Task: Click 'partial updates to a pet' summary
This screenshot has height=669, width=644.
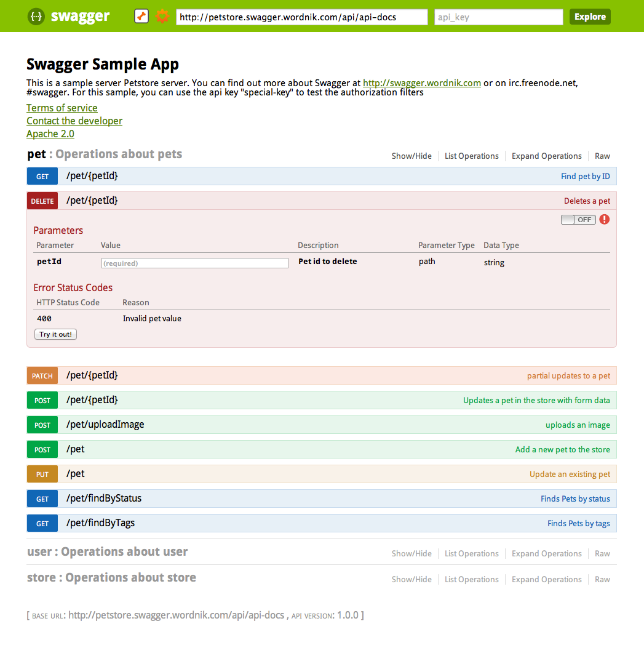Action: tap(568, 376)
